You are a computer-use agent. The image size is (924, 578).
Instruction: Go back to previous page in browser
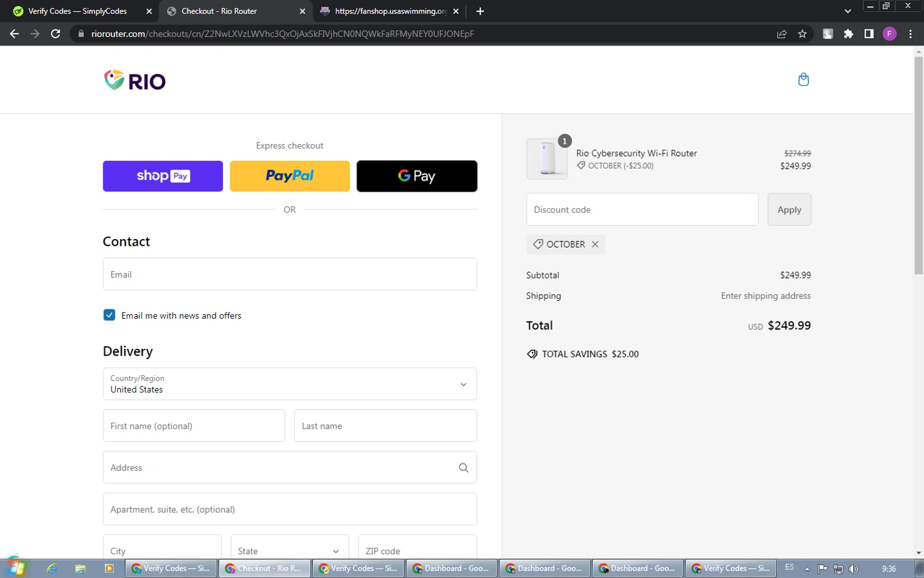coord(14,34)
